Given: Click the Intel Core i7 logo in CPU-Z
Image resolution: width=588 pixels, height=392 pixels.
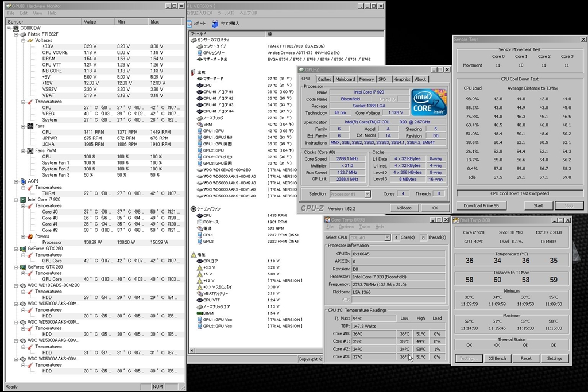Looking at the screenshot, I should coord(428,102).
